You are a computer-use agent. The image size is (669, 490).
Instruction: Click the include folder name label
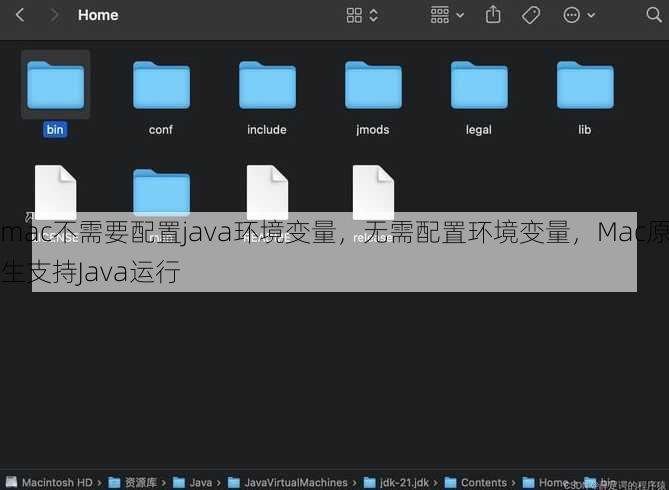(267, 129)
